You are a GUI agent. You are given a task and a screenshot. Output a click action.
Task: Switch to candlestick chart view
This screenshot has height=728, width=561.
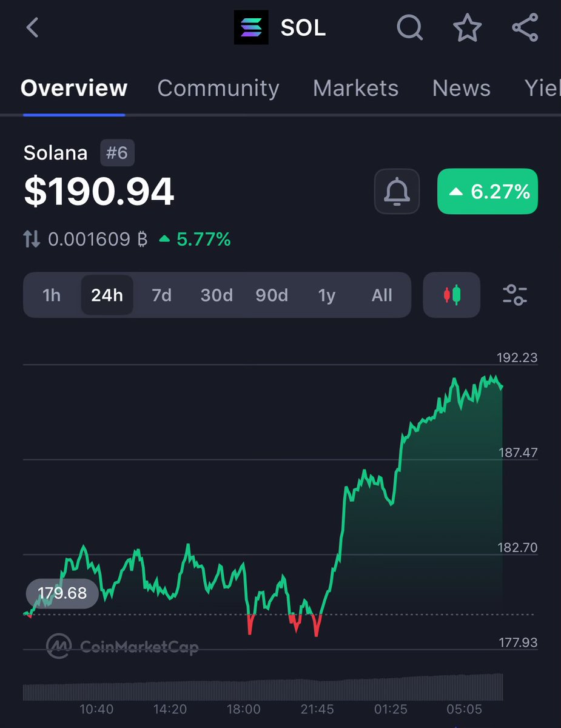452,295
